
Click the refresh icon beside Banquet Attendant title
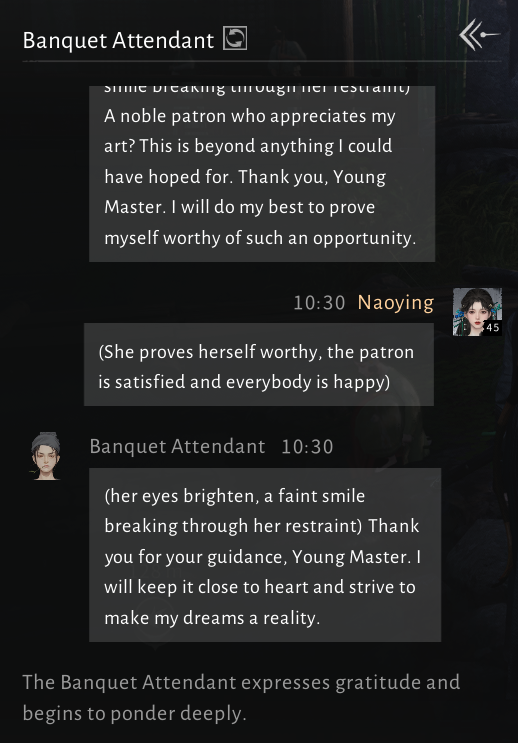235,38
